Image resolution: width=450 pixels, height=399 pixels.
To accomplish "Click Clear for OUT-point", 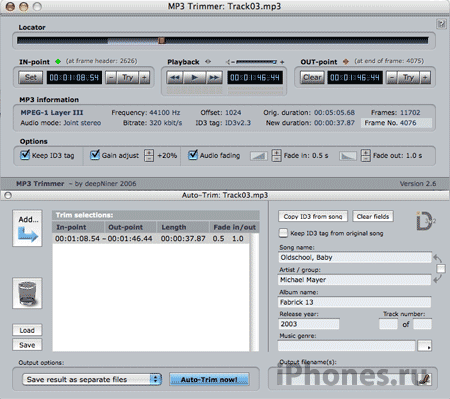I will (x=312, y=78).
